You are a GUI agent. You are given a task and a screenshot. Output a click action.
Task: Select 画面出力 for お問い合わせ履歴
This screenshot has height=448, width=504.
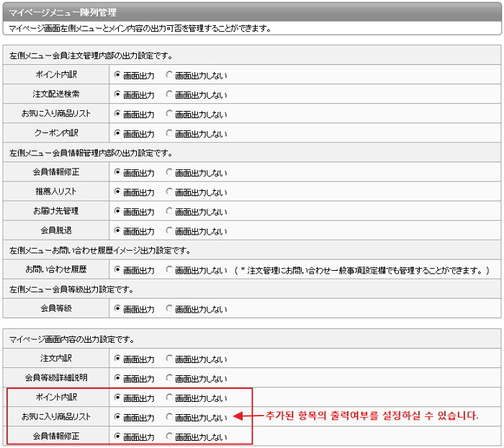point(118,269)
